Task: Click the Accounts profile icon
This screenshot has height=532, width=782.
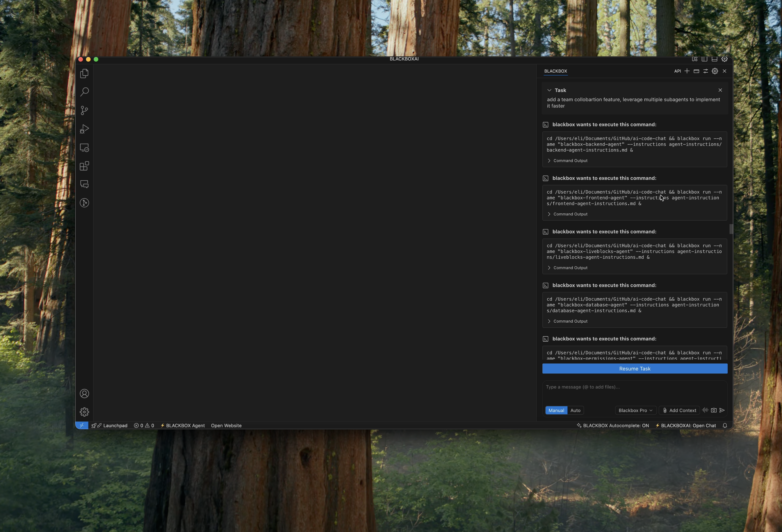Action: [x=84, y=393]
